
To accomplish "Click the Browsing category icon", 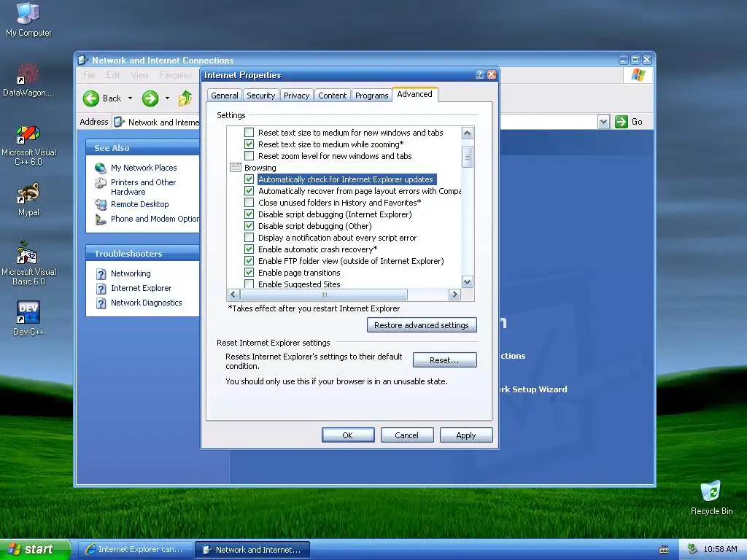I will [236, 168].
